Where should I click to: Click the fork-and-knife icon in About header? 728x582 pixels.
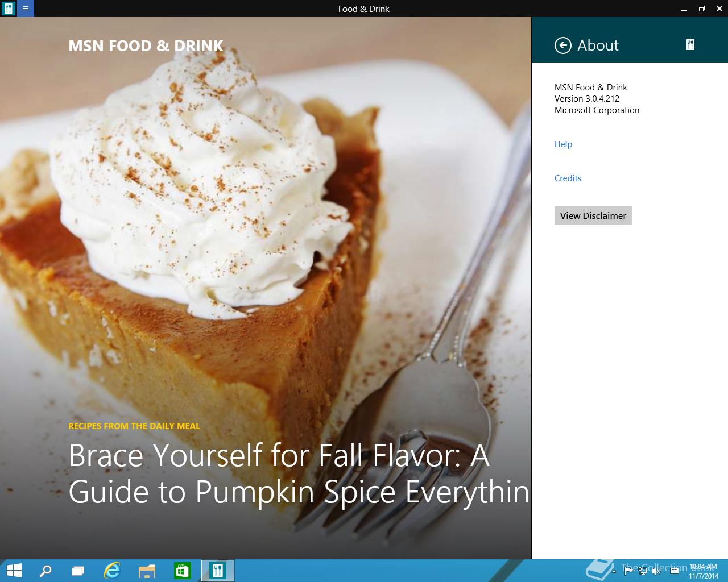pos(690,45)
